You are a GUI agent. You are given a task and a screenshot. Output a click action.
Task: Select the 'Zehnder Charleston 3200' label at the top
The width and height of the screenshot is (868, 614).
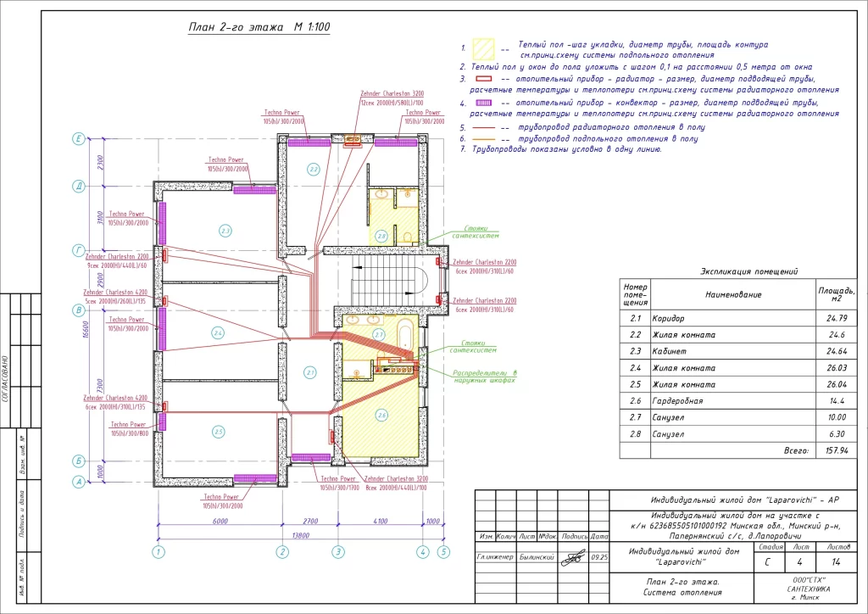pos(392,92)
